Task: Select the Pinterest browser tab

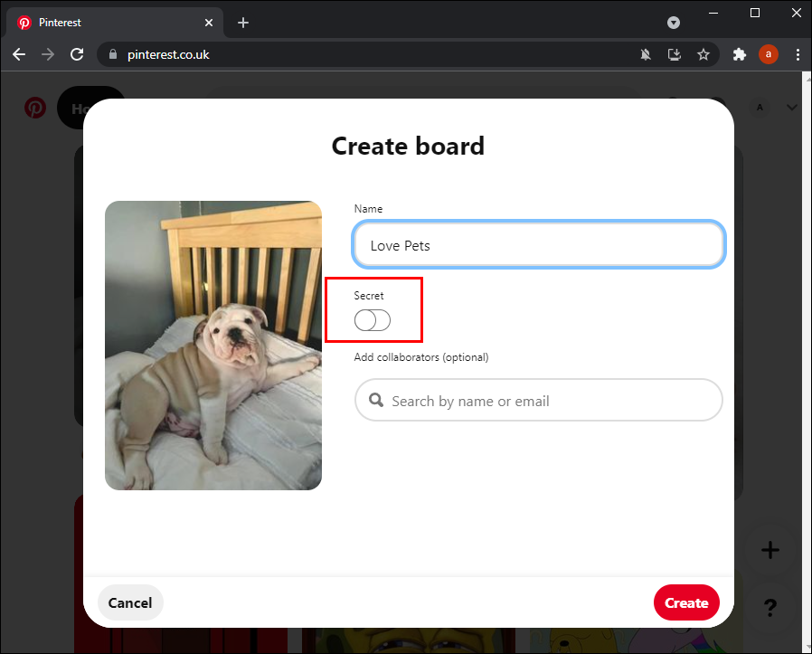Action: tap(115, 23)
